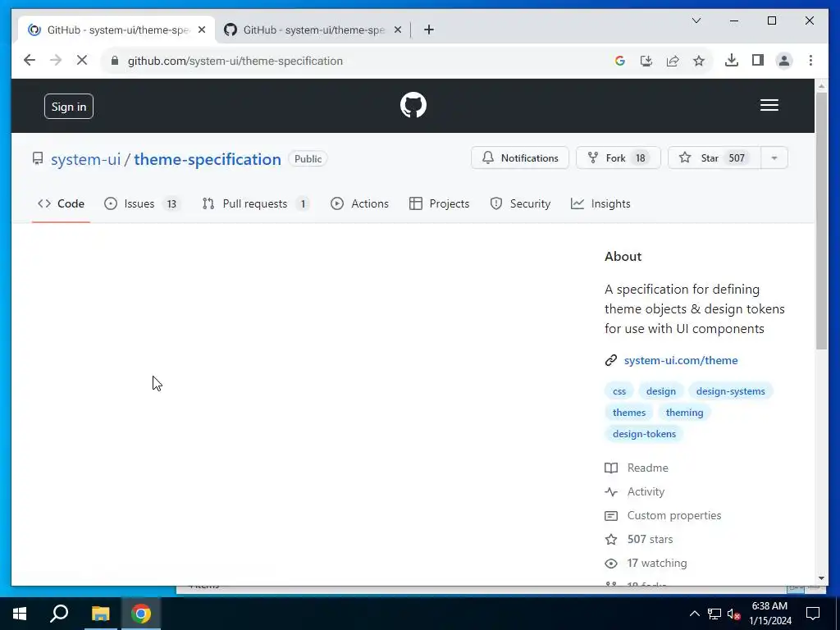Click scrollbar down arrow
Screen dimensions: 840x630
(x=821, y=578)
